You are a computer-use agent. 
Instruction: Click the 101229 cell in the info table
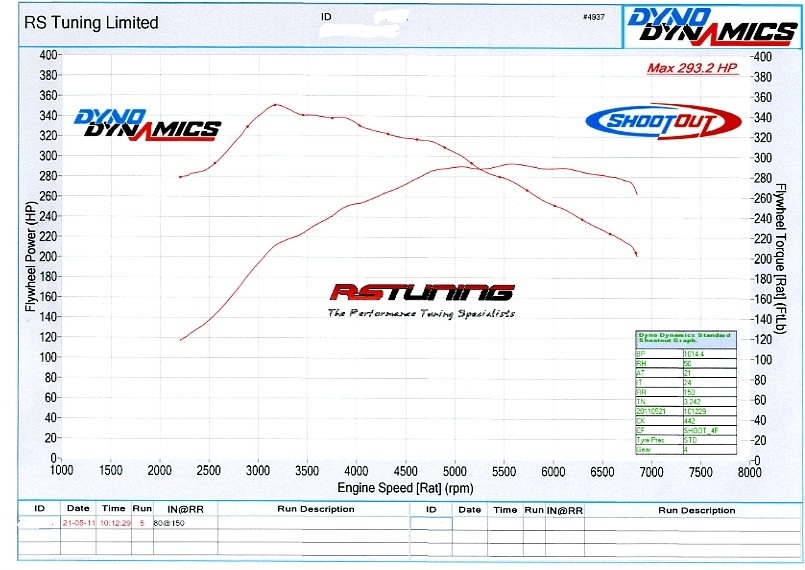[x=695, y=411]
